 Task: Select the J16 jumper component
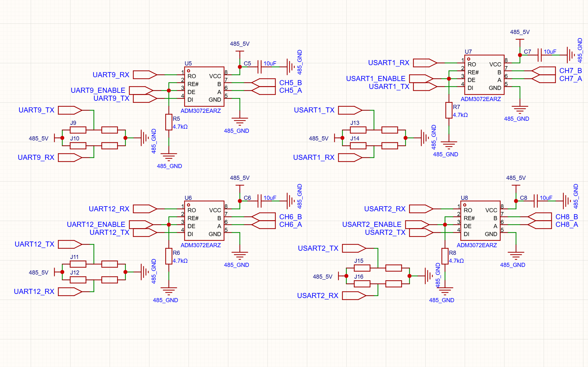tap(362, 283)
